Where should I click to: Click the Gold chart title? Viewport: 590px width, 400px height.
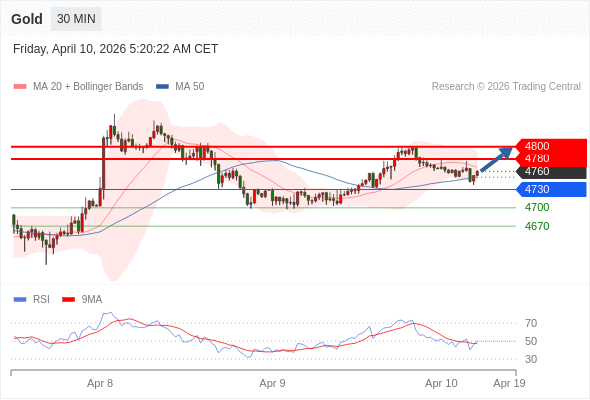point(27,19)
